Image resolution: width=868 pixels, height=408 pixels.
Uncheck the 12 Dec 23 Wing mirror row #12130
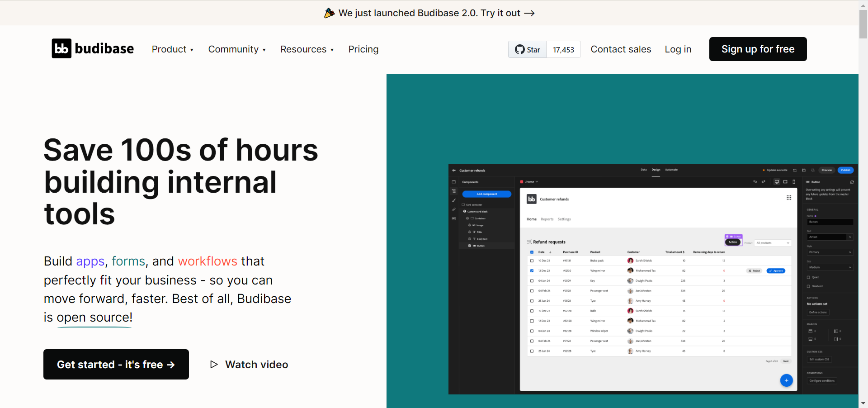(532, 271)
